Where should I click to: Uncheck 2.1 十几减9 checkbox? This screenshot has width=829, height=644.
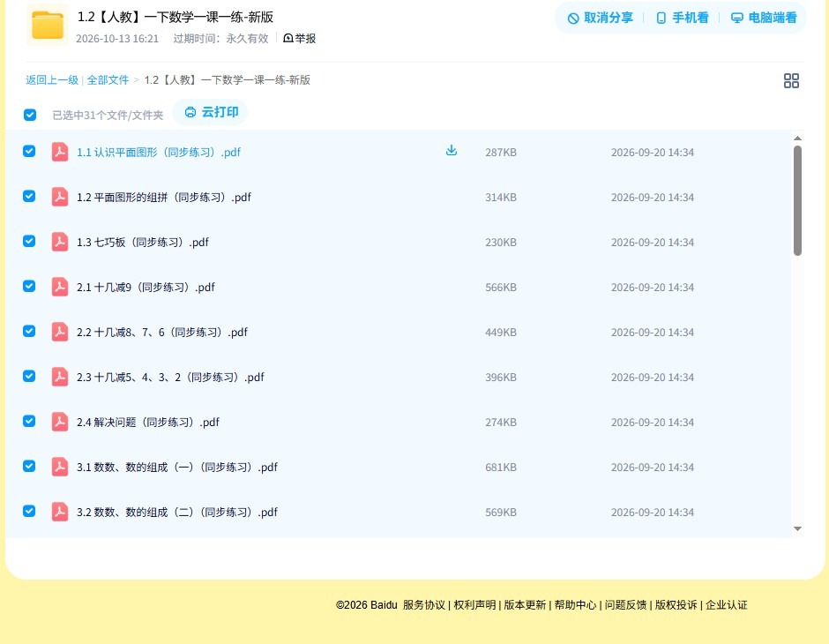coord(29,286)
